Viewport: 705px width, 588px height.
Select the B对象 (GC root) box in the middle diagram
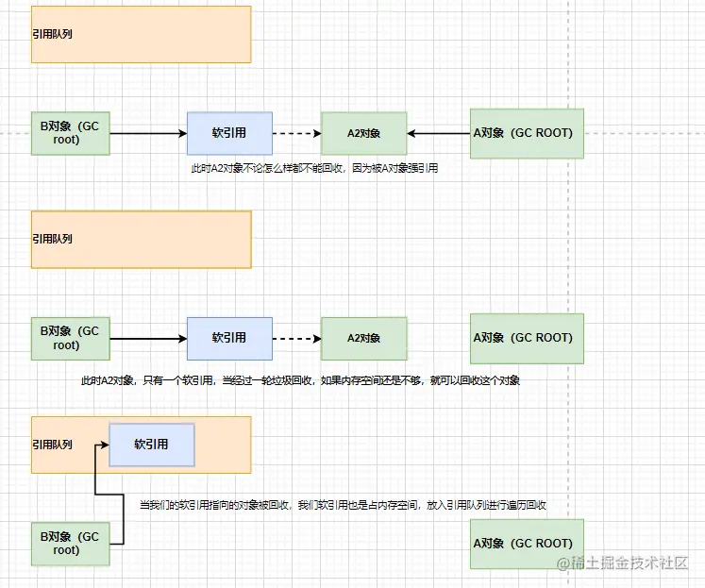tap(71, 339)
